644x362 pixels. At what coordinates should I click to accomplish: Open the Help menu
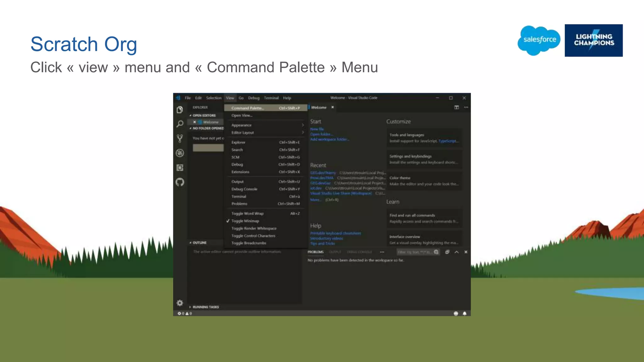point(287,98)
